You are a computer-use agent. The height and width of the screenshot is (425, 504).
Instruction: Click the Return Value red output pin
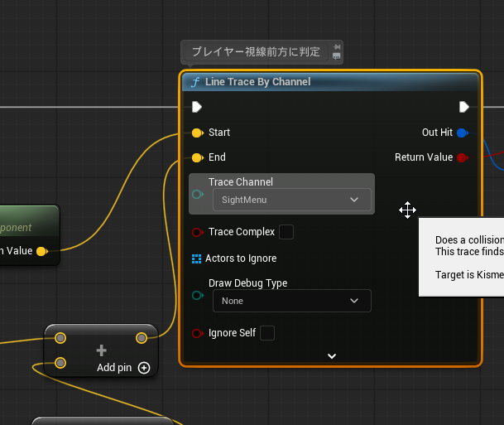[x=463, y=157]
